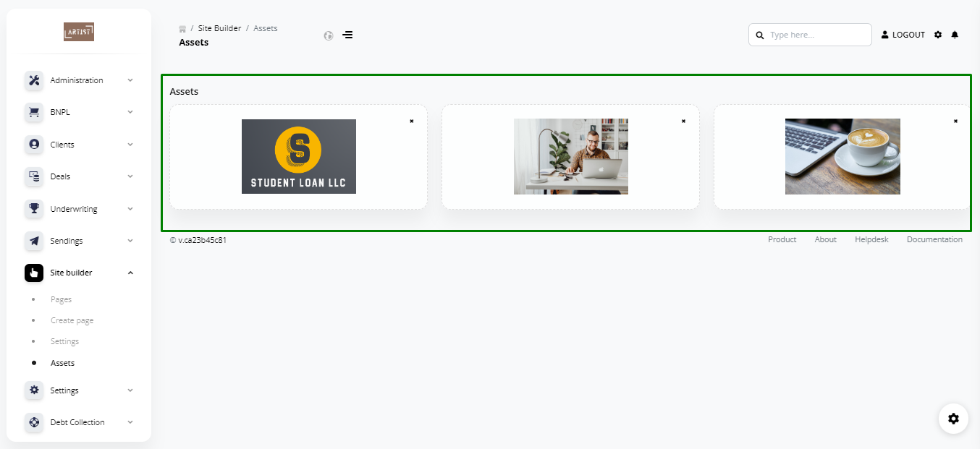Collapse the Site builder menu
Screen dimensions: 980x449
tap(130, 273)
